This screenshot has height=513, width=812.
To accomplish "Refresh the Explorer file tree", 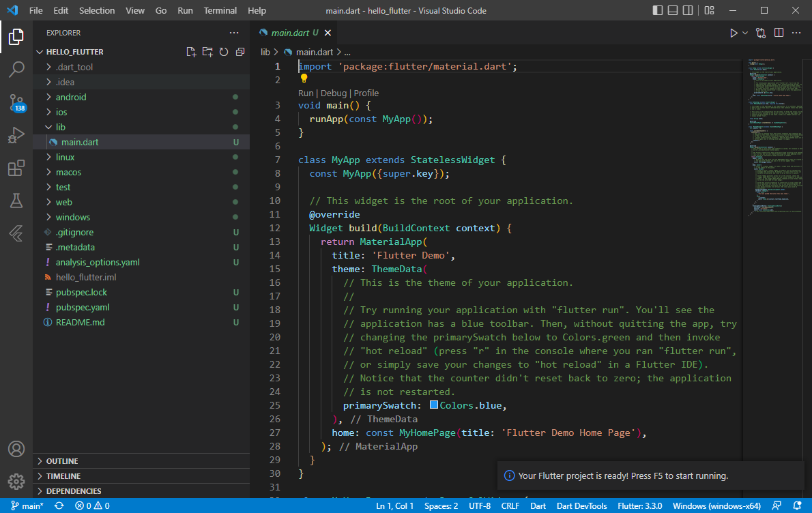I will pyautogui.click(x=224, y=52).
